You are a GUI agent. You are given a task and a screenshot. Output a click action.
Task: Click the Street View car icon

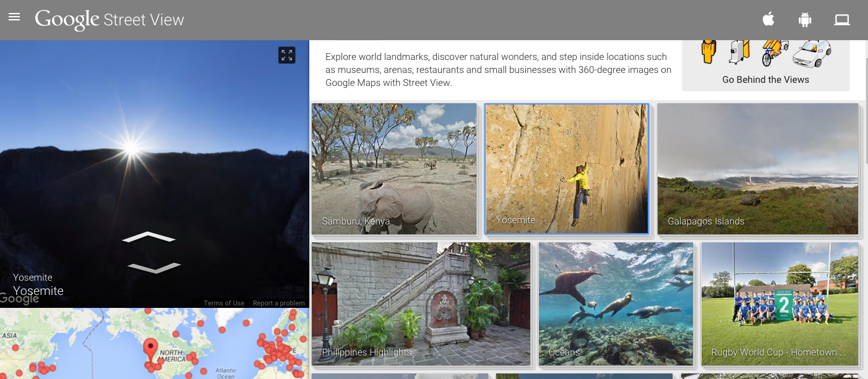(812, 53)
